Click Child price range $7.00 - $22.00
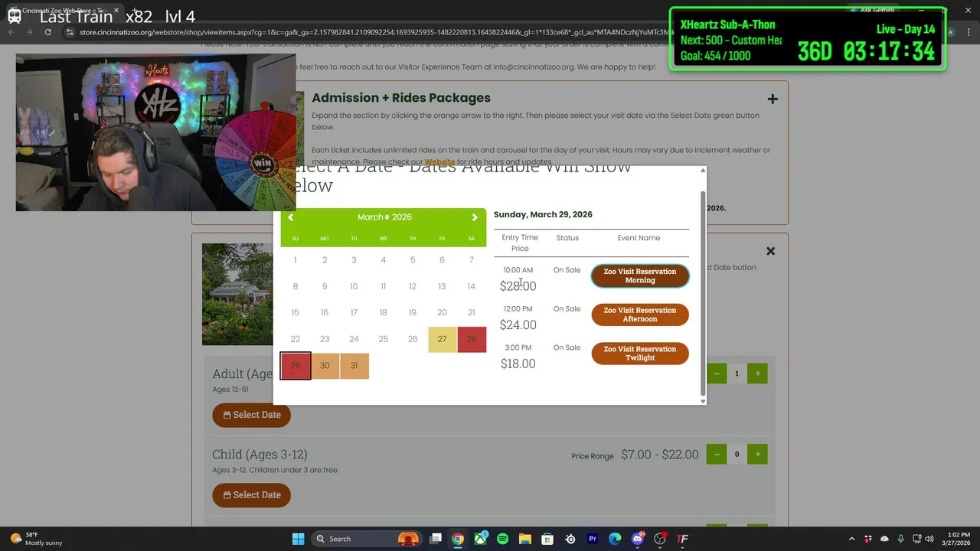Screen dimensions: 980x551 point(660,455)
